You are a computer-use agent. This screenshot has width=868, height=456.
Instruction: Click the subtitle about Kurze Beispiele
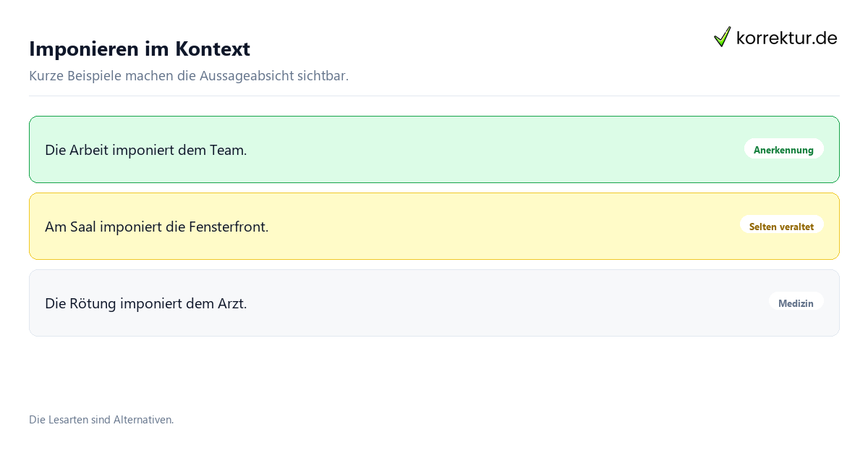189,76
